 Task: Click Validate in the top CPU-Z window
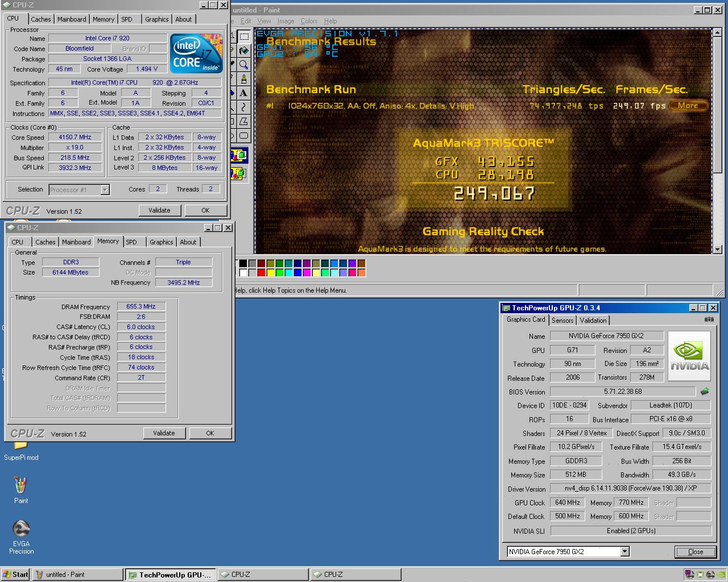point(159,210)
